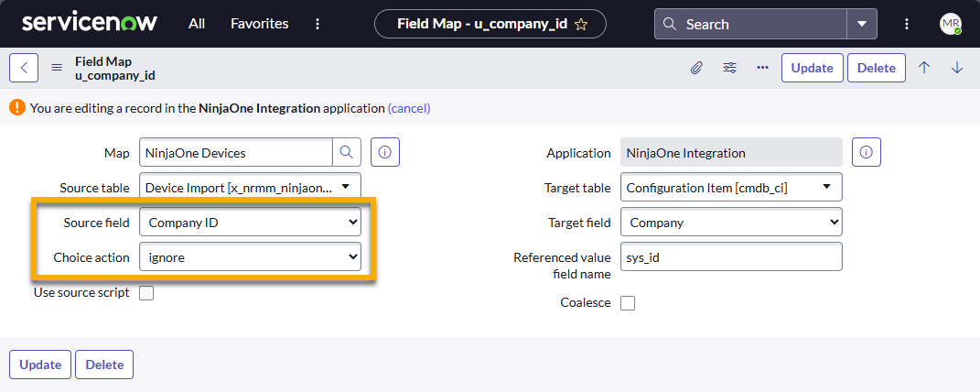Manage attachments with the paperclip icon

pyautogui.click(x=696, y=68)
